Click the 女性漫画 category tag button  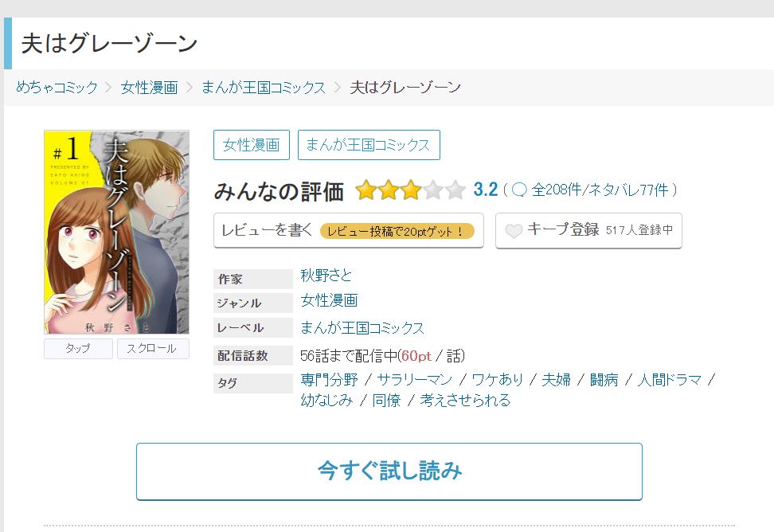click(x=252, y=145)
